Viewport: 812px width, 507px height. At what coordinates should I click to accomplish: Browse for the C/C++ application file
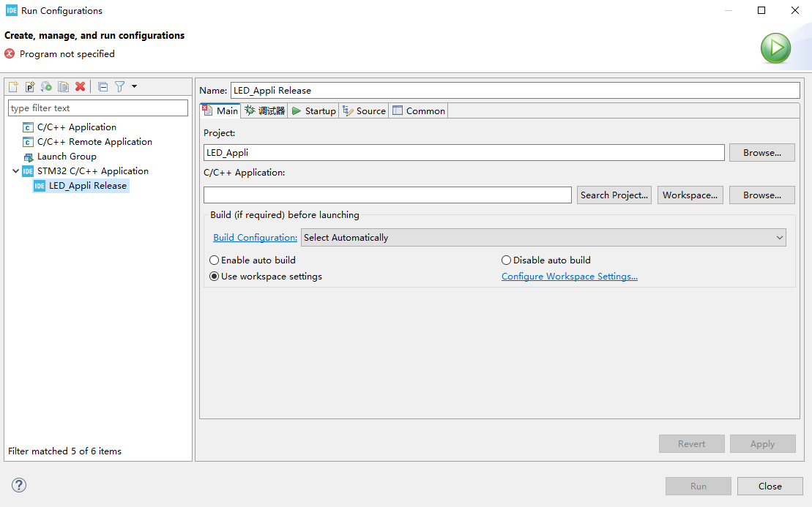(761, 195)
